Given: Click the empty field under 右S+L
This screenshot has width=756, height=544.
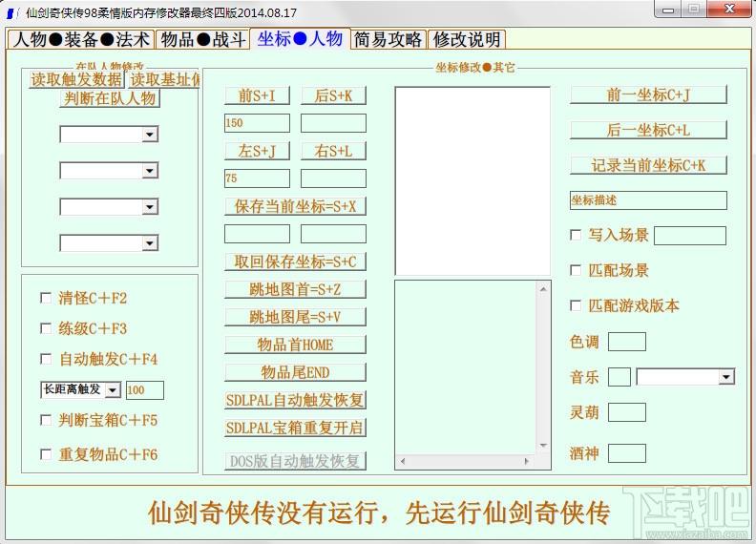Looking at the screenshot, I should [x=333, y=178].
